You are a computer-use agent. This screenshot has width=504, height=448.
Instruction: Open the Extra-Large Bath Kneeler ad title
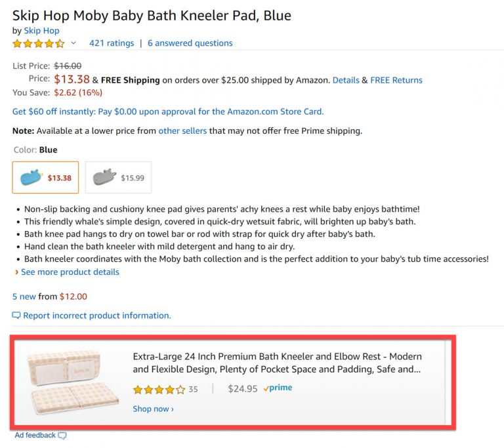point(277,363)
